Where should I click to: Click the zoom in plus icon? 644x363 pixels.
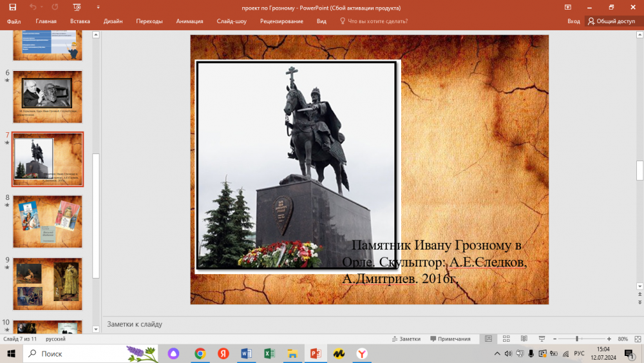coord(608,338)
